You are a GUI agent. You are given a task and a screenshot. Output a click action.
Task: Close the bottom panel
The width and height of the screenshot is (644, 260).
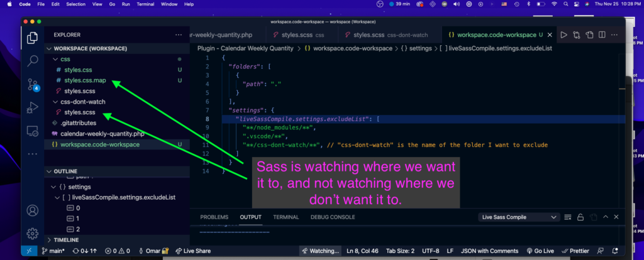(617, 217)
